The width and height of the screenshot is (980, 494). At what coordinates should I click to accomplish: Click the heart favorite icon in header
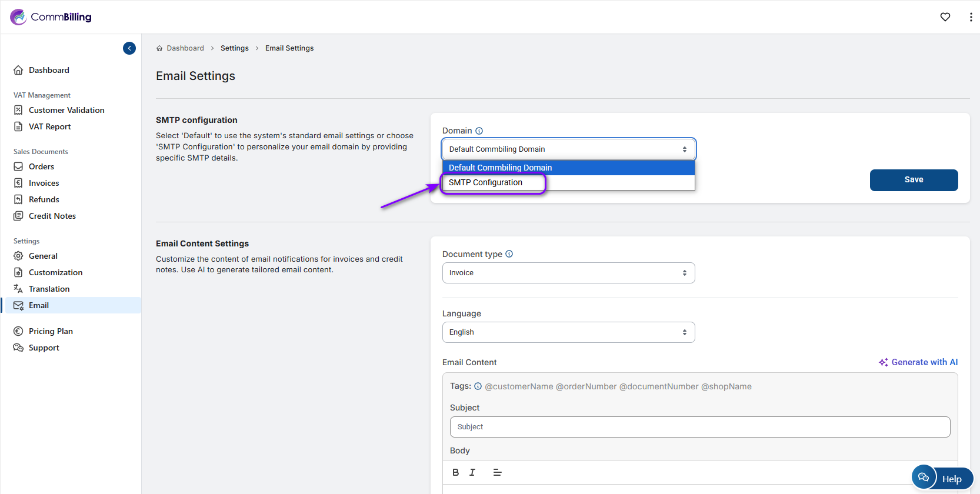(945, 17)
